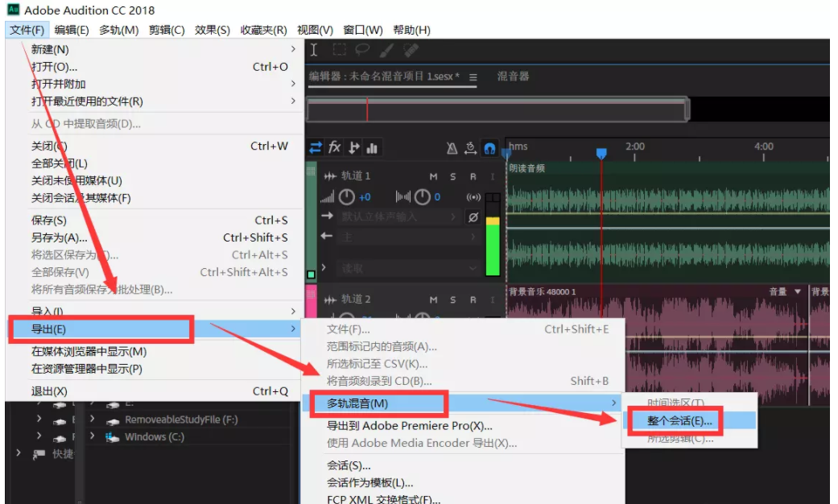
Task: Choose 保存(S) in the file menu
Action: [x=155, y=221]
